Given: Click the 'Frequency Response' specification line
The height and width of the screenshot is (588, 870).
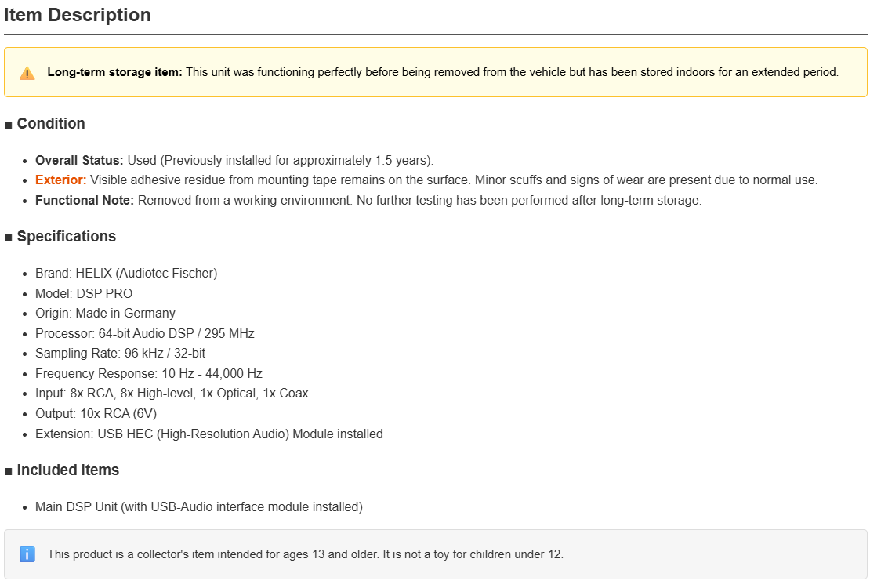Looking at the screenshot, I should (x=149, y=374).
